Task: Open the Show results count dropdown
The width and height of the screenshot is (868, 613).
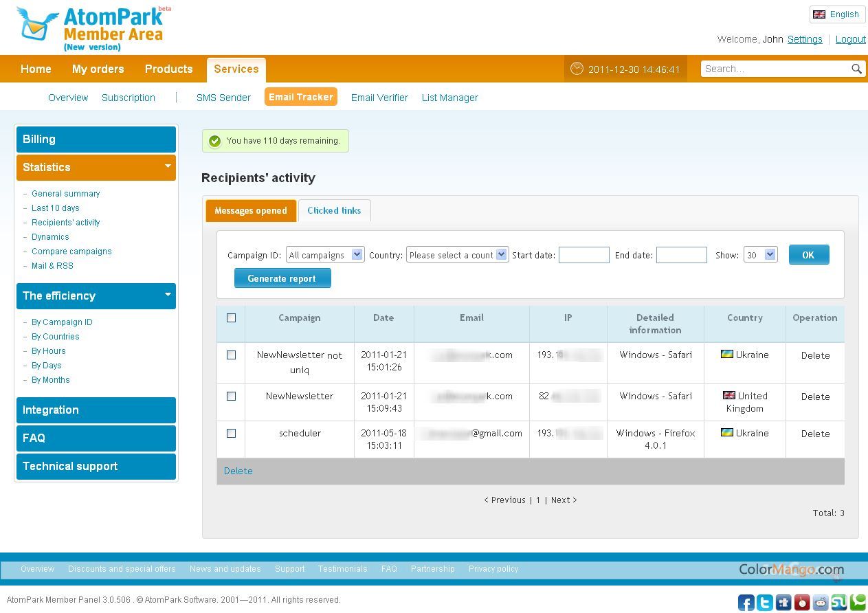Action: click(760, 254)
